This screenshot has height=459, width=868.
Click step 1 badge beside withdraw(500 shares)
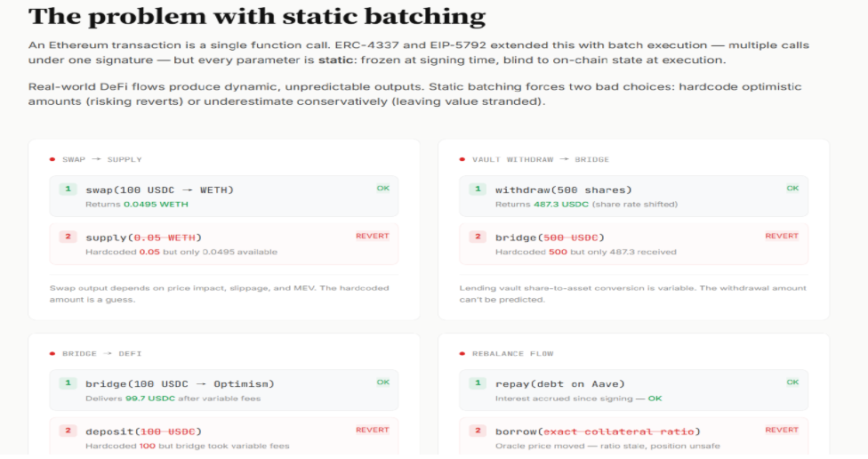478,189
